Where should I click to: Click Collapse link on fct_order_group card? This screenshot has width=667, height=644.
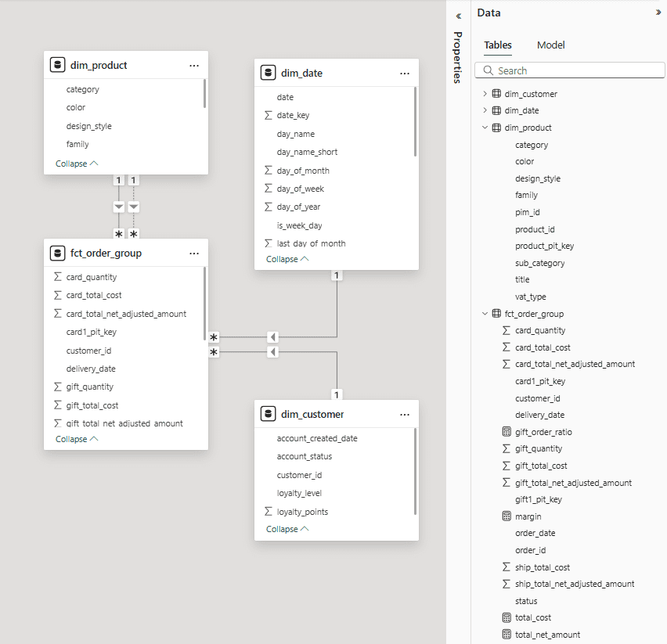76,439
